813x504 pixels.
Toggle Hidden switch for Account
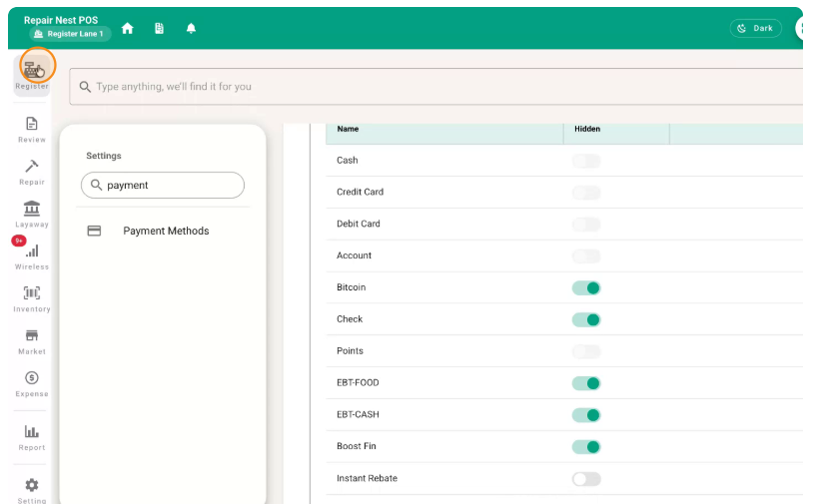point(586,255)
